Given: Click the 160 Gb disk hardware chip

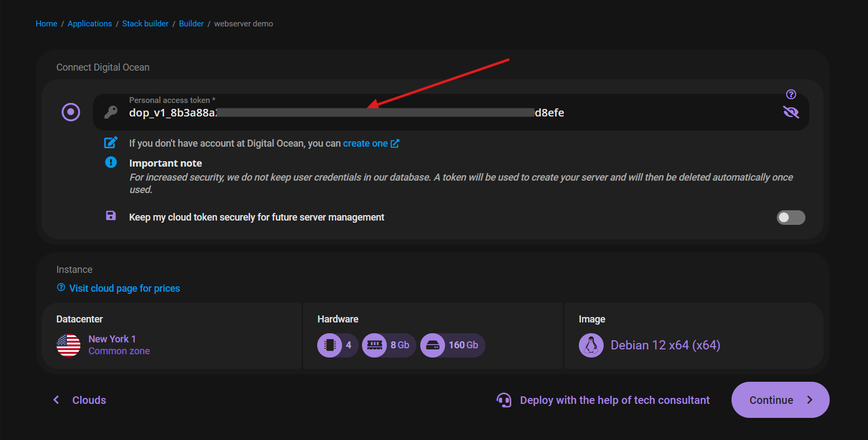Looking at the screenshot, I should [x=453, y=345].
